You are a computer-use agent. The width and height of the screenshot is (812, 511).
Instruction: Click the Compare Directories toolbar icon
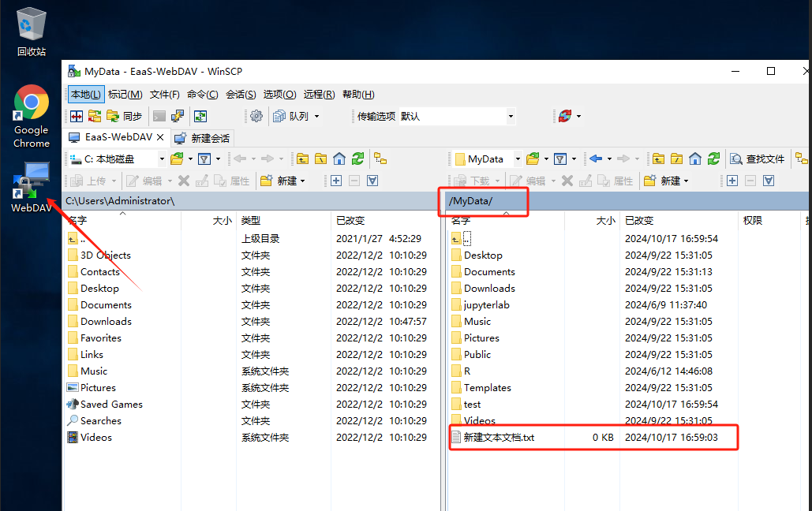(x=77, y=116)
